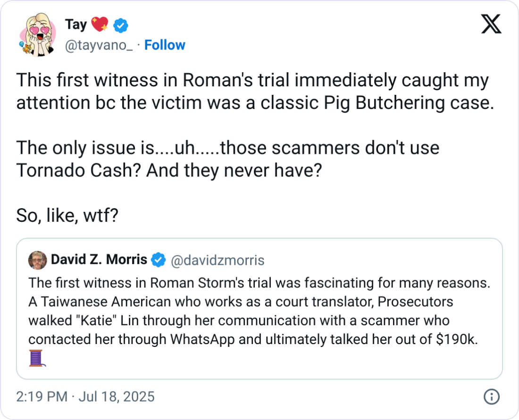Open the 2:19 PM Jul 18, 2025 timestamp
The width and height of the screenshot is (519, 420).
(x=85, y=397)
